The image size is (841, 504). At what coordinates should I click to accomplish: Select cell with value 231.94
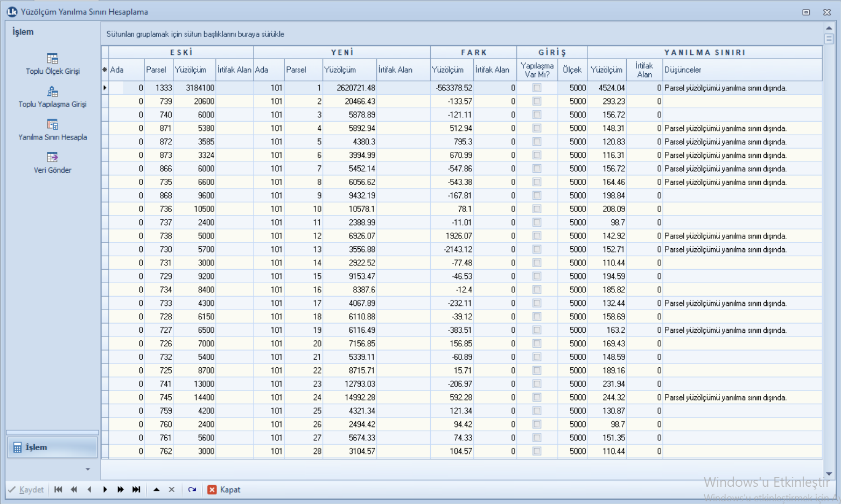coord(607,384)
